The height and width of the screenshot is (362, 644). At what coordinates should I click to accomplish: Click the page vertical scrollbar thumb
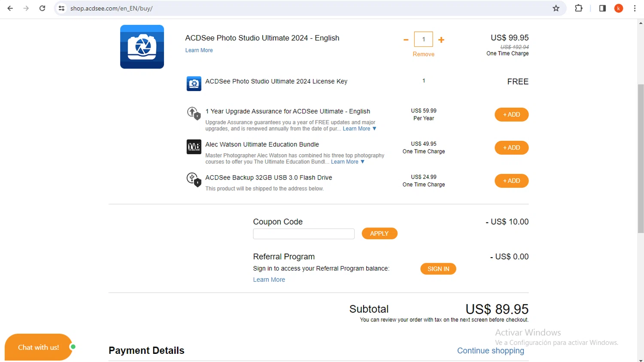pyautogui.click(x=641, y=158)
